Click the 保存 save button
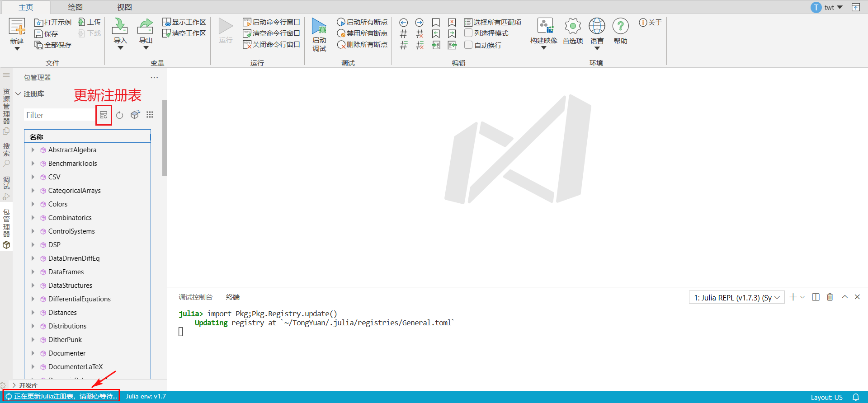Screen dimensions: 868x403 pyautogui.click(x=47, y=33)
